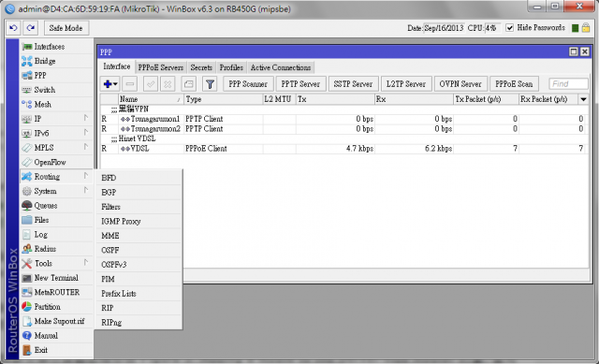Screen dimensions: 599x364
Task: Open MetaROUTER in sidebar
Action: tap(56, 293)
